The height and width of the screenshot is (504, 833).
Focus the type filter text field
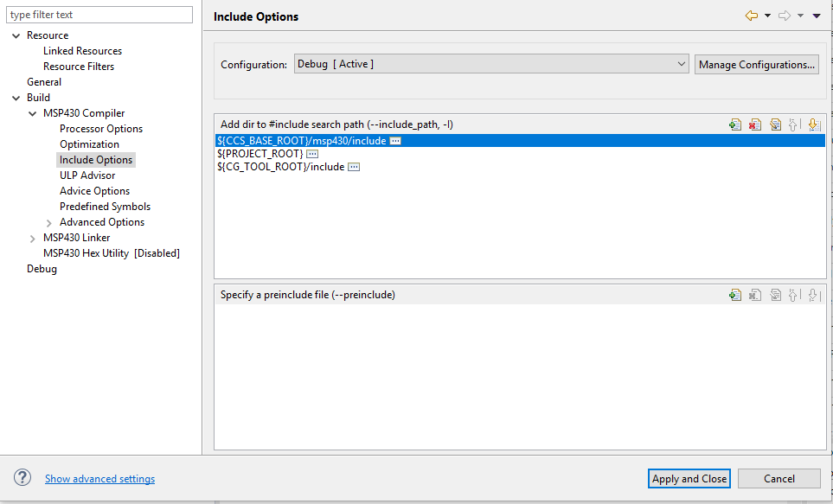pyautogui.click(x=99, y=15)
